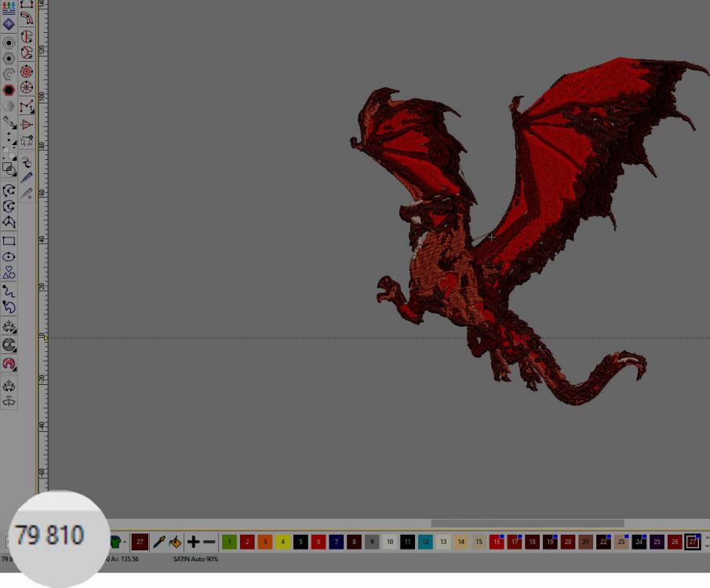Select the freehand curve drawing tool
710x588 pixels.
coord(9,291)
